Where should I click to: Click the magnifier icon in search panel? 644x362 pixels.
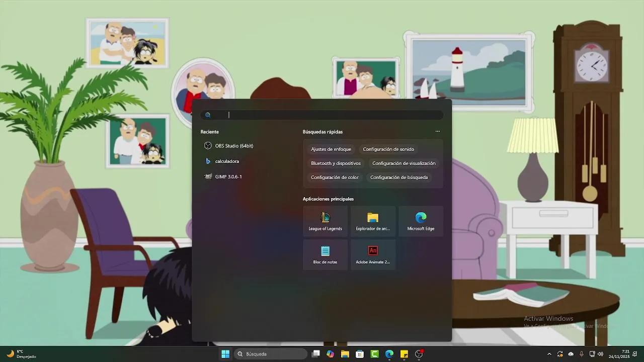point(208,115)
